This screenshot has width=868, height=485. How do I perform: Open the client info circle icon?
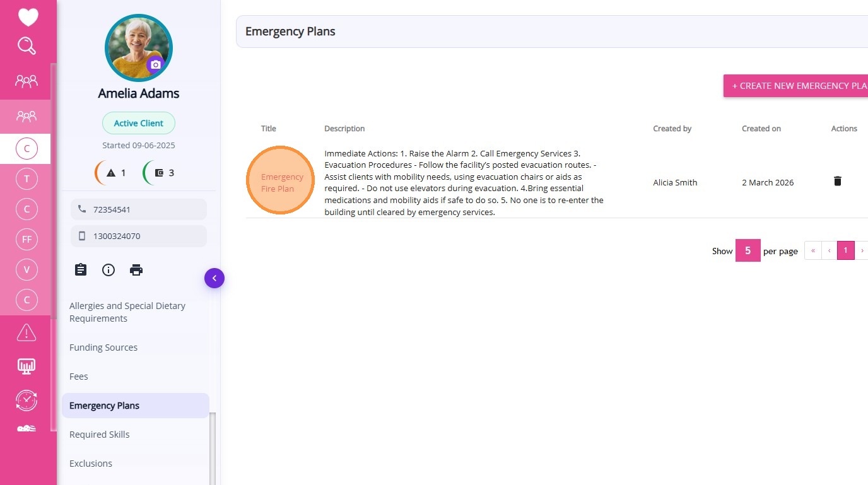coord(108,270)
